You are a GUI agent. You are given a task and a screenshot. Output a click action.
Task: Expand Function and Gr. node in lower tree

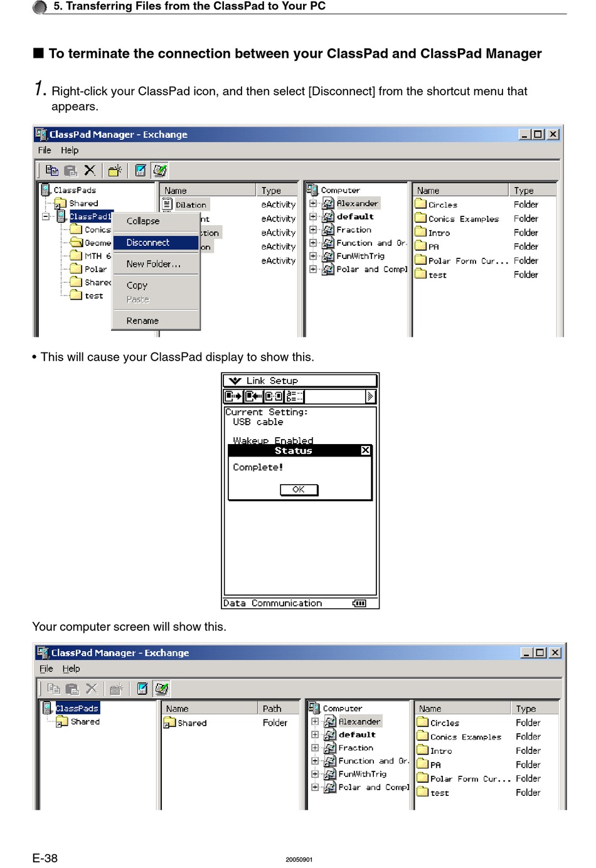click(x=314, y=761)
